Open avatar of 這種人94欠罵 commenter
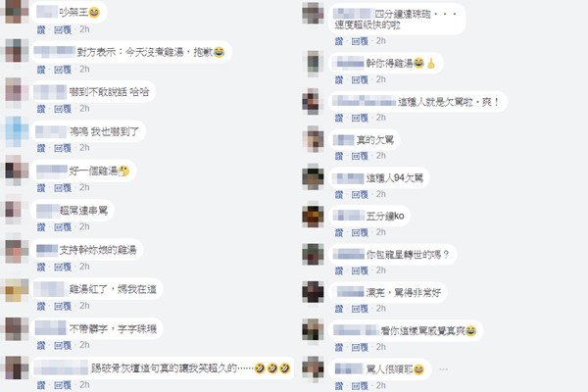This screenshot has height=392, width=588. (314, 177)
